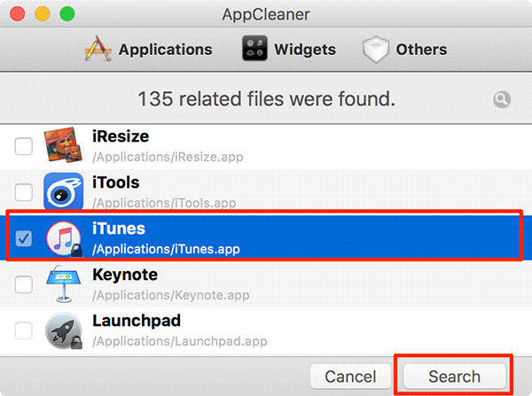Click the Search button

[x=454, y=377]
